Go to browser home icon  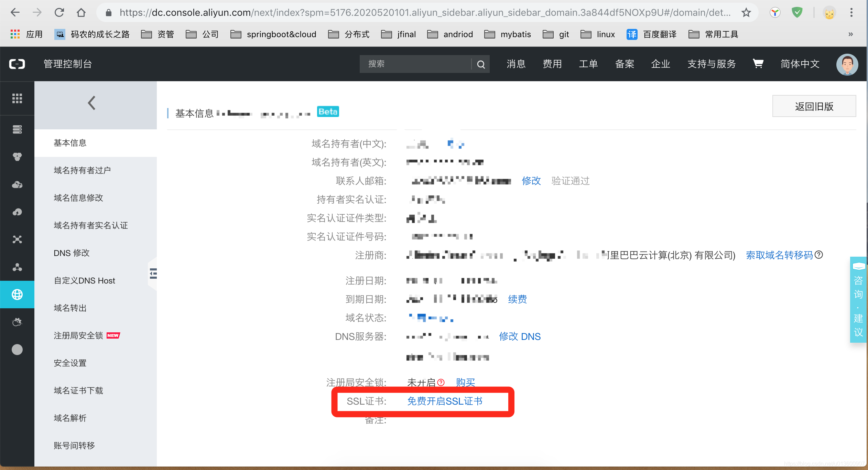(x=81, y=13)
